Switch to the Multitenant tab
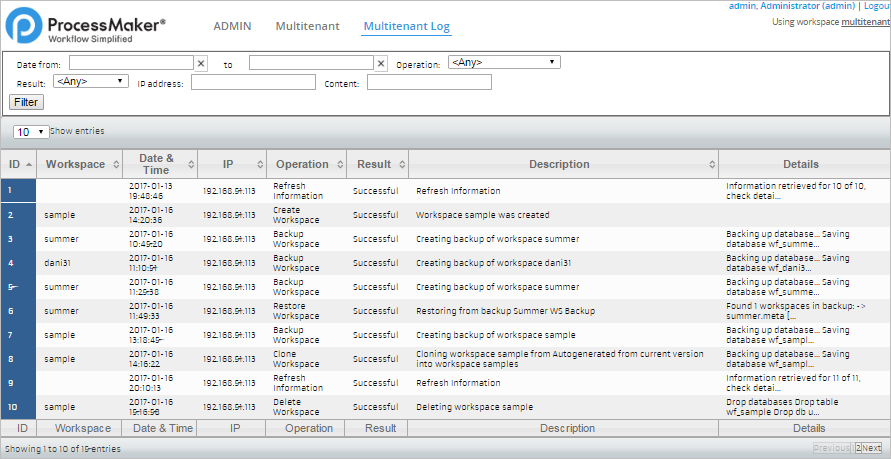Image resolution: width=891 pixels, height=459 pixels. (x=307, y=25)
